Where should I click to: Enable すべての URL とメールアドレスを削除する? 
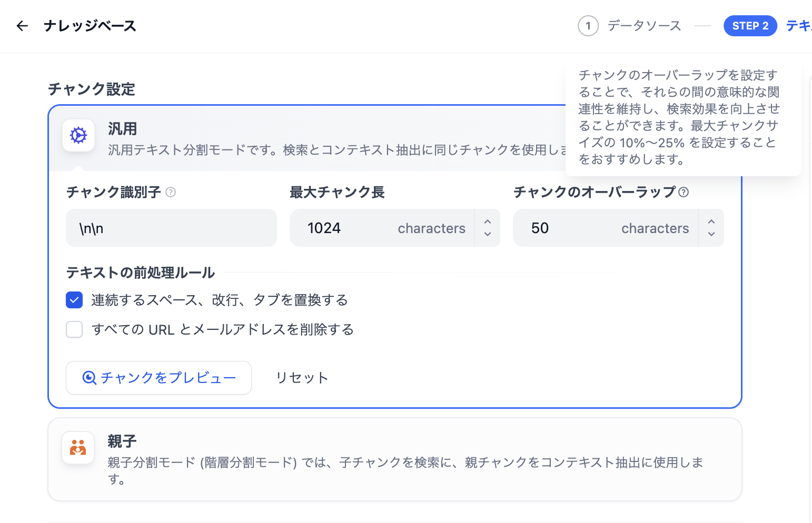(x=74, y=329)
